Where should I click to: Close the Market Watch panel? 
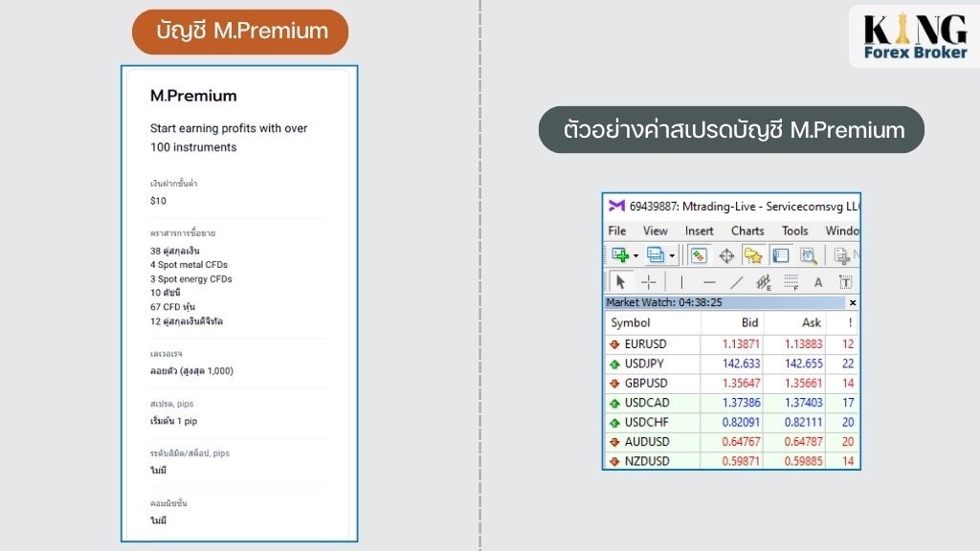[853, 302]
